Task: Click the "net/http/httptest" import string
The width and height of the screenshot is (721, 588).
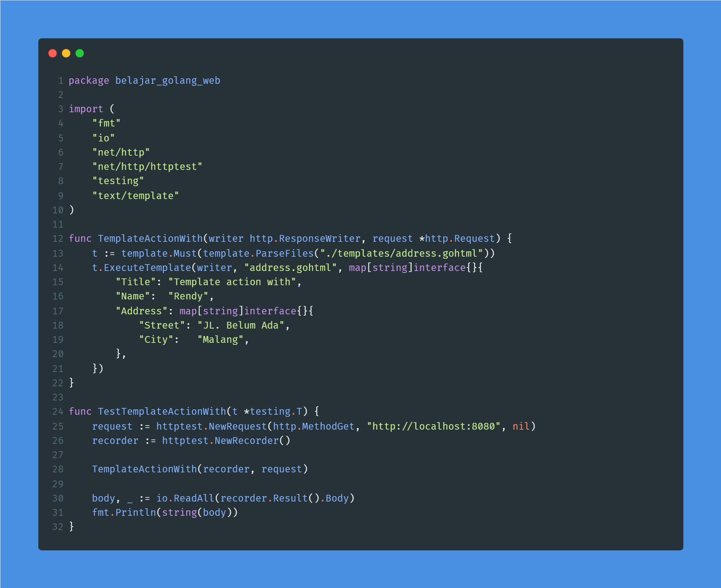Action: (147, 166)
